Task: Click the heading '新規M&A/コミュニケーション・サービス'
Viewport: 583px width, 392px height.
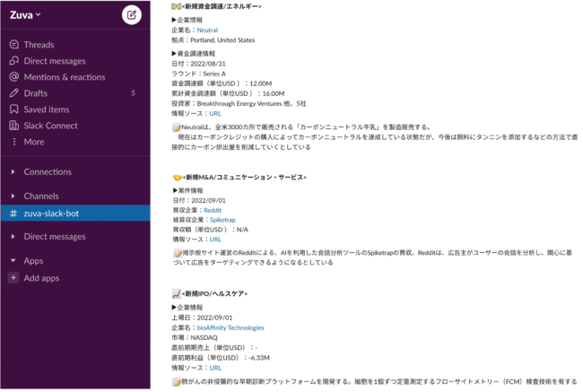Action: [x=245, y=178]
